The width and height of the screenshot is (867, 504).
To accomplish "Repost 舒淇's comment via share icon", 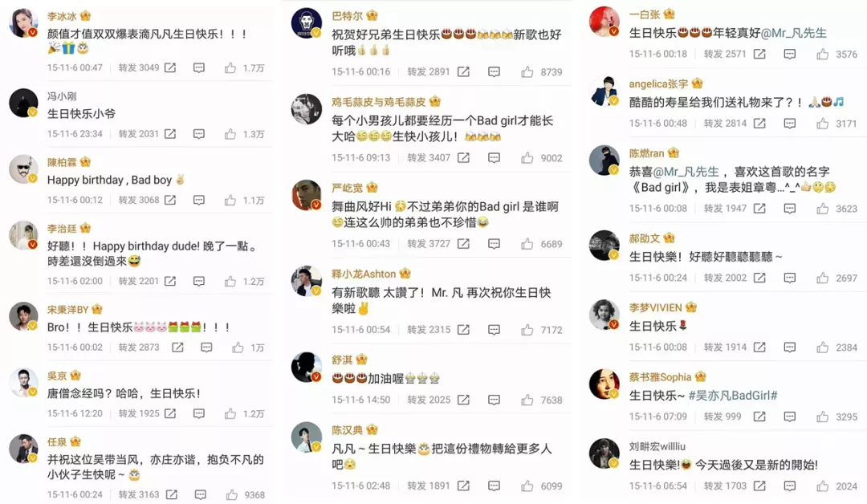I will coord(463,400).
